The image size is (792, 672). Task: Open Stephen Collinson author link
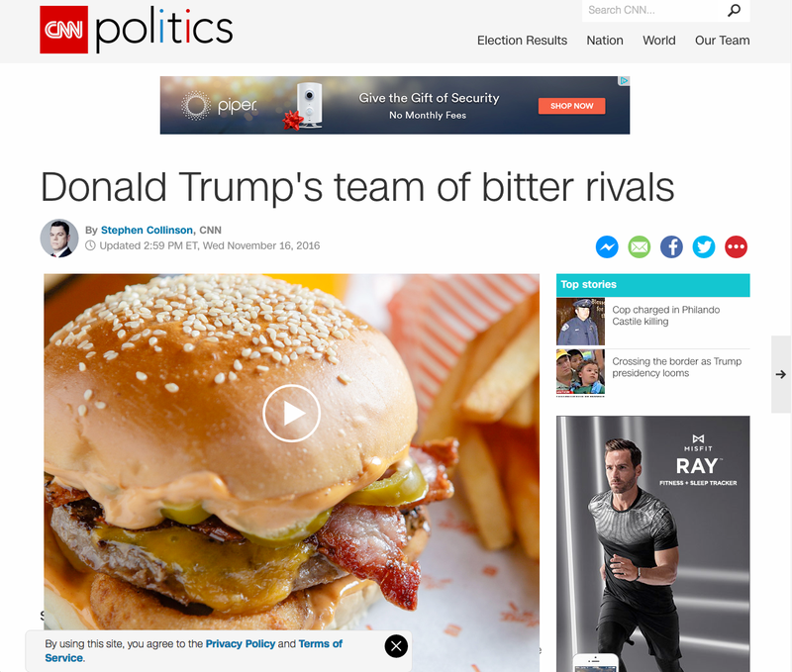(x=147, y=231)
